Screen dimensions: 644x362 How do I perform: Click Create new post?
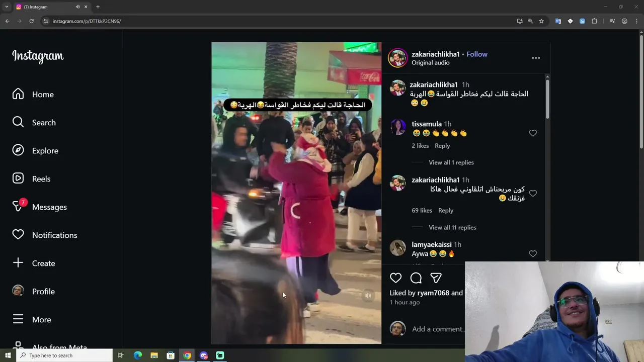click(x=34, y=263)
